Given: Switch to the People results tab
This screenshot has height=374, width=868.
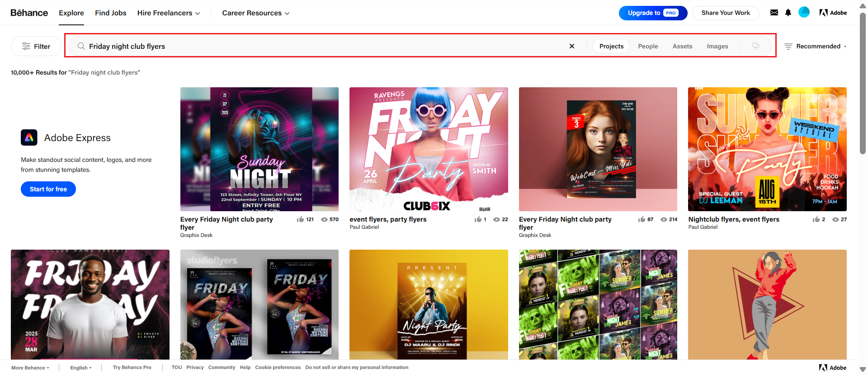Looking at the screenshot, I should (648, 46).
